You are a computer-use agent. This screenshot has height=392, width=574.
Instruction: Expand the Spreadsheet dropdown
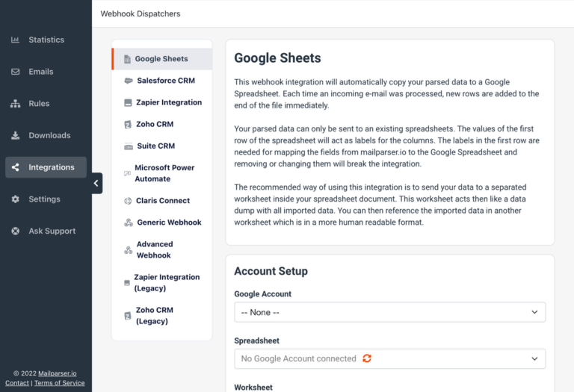(x=390, y=358)
